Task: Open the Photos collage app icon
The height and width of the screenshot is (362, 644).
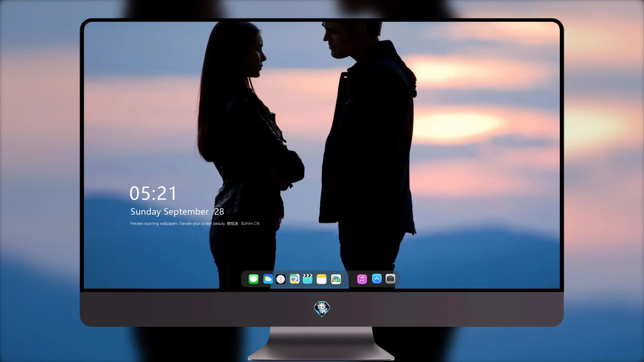Action: point(336,279)
